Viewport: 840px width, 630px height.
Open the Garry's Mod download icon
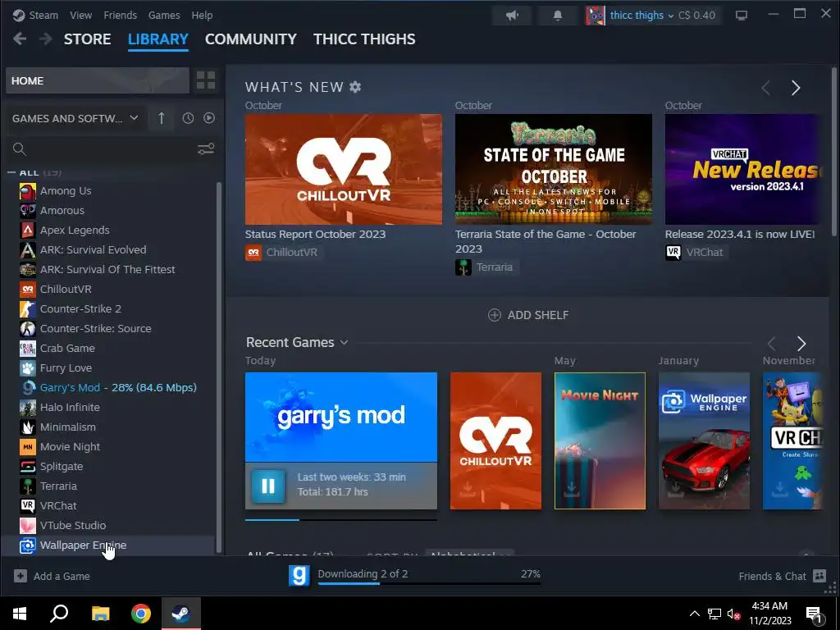tap(299, 575)
